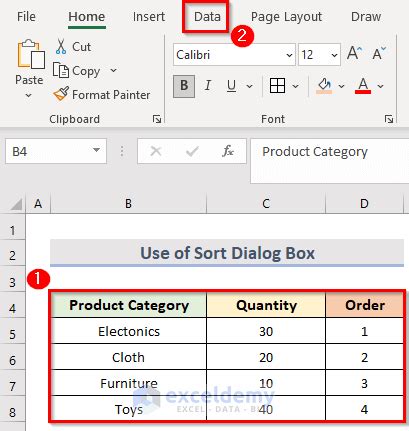Expand the Name Box dropdown arrow

96,151
